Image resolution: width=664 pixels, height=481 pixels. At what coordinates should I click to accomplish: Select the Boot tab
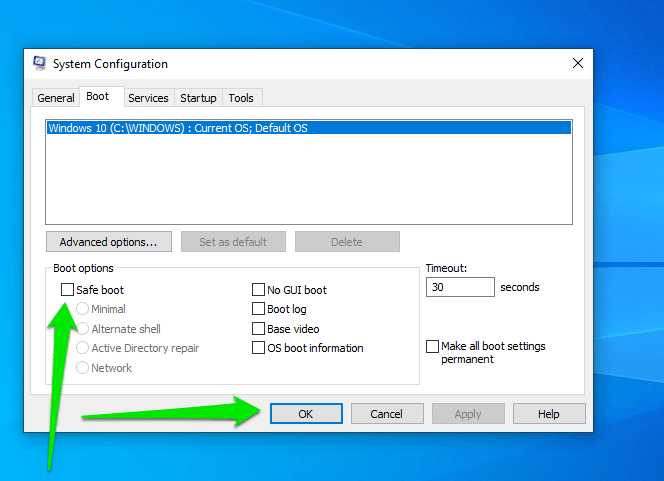[x=98, y=97]
